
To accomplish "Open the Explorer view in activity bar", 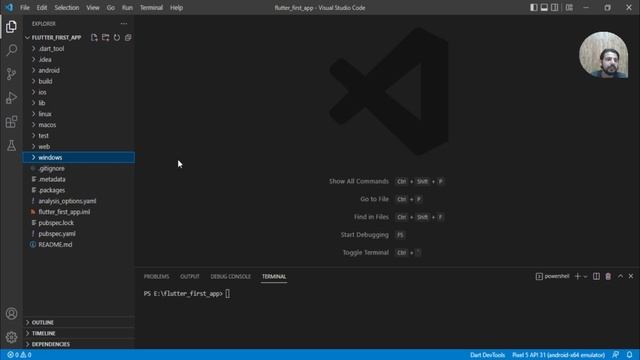I will point(11,27).
